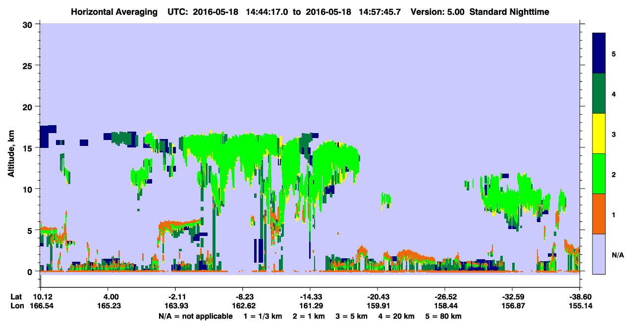Viewport: 644px width, 330px height.
Task: Click the y-axis tick label 5
Action: [31, 230]
